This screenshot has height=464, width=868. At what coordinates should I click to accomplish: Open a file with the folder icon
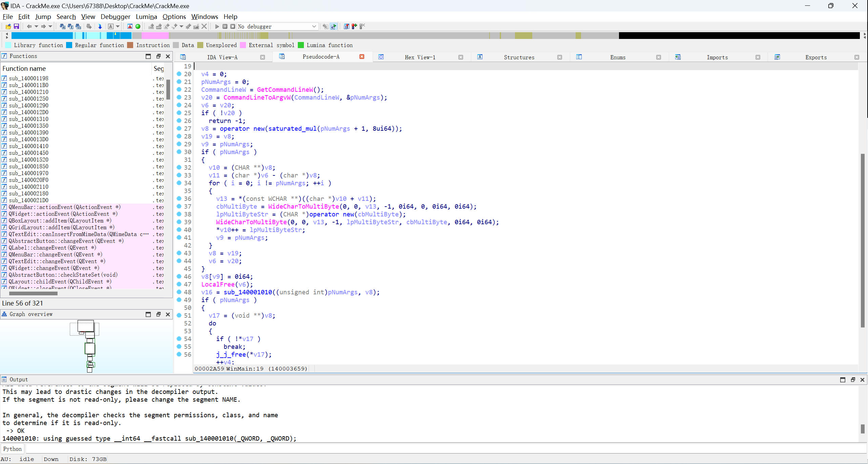tap(8, 26)
